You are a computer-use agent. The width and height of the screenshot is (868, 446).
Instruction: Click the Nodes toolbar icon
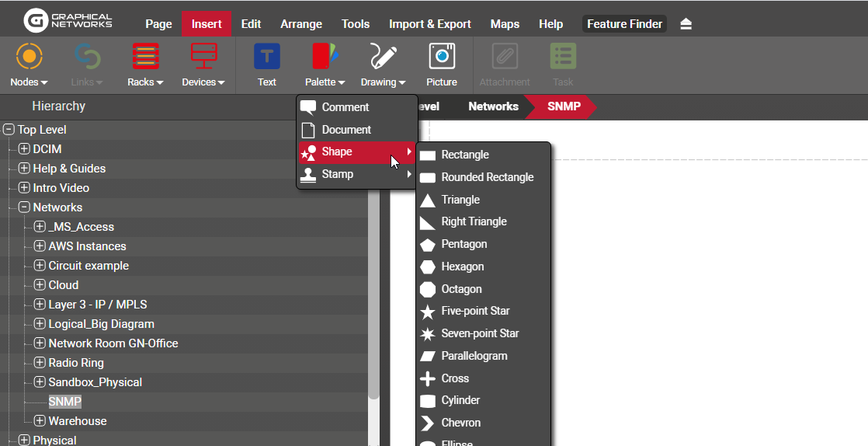click(x=29, y=57)
